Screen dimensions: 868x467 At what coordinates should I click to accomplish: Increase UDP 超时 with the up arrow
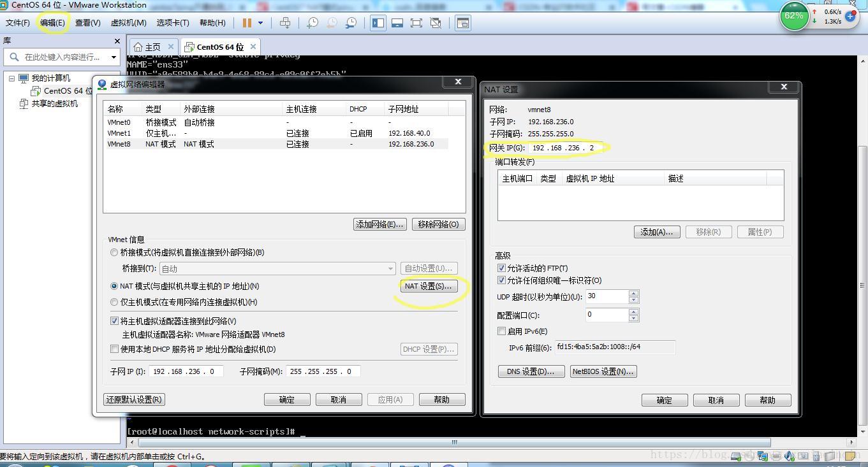point(633,294)
